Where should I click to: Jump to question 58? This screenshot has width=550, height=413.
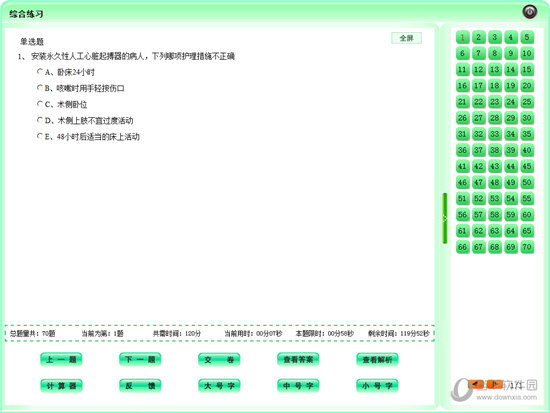click(x=495, y=215)
